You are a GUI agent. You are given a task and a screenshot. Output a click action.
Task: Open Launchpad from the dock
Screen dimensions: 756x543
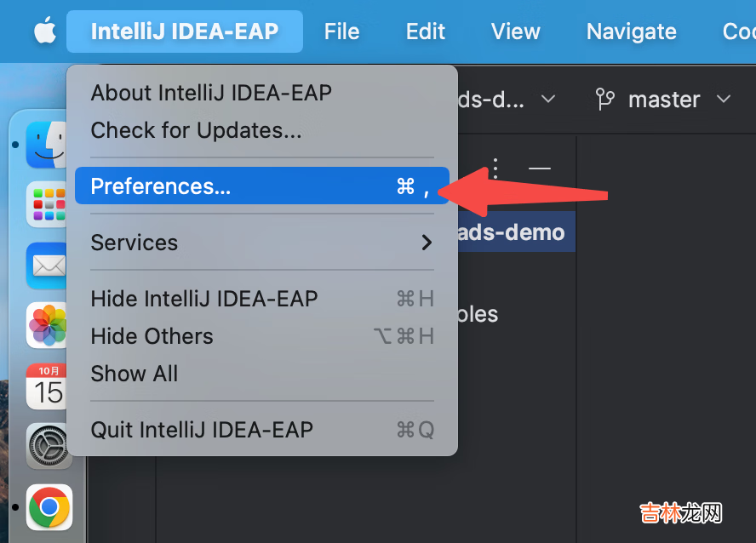pos(48,204)
